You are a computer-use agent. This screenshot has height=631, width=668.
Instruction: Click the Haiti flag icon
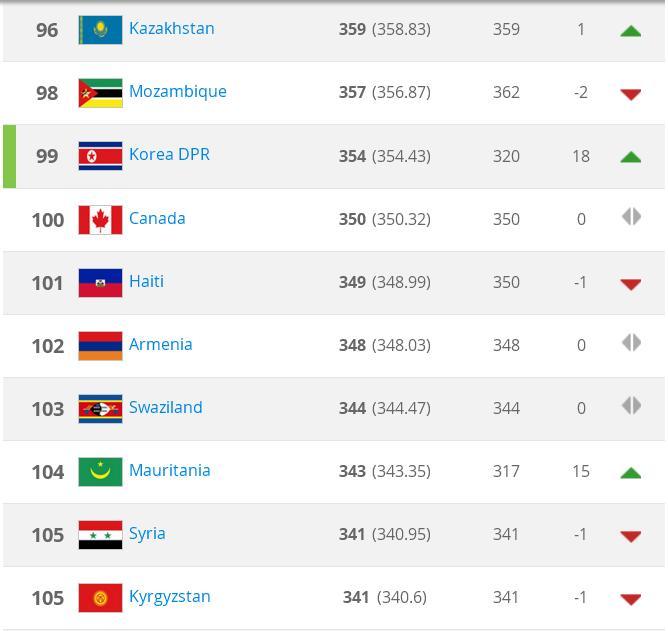coord(101,283)
